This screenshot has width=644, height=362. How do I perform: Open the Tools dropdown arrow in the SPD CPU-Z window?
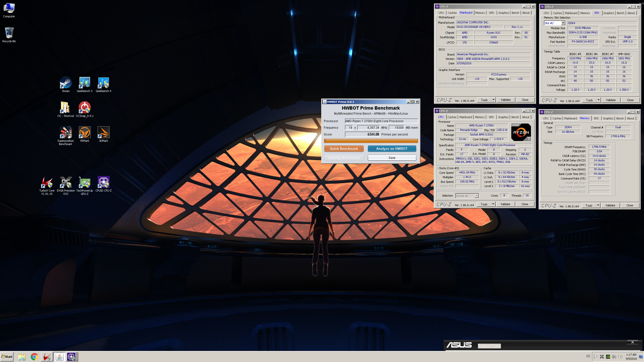pos(598,100)
